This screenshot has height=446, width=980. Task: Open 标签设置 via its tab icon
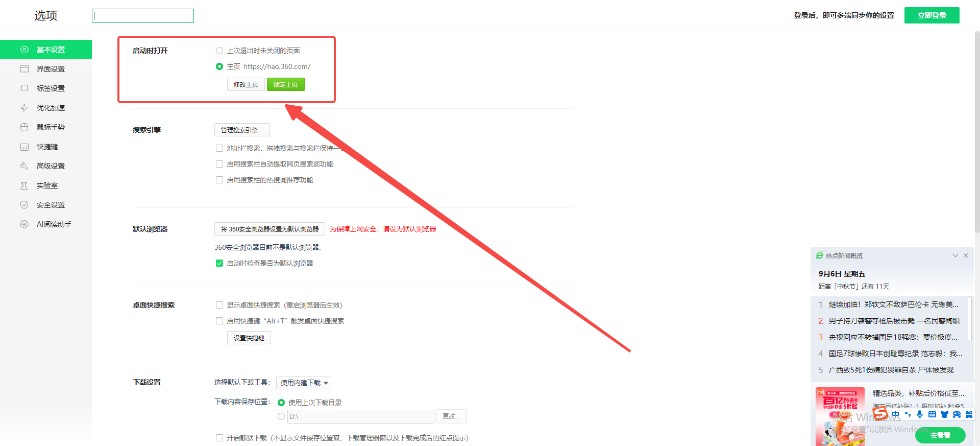[x=24, y=88]
